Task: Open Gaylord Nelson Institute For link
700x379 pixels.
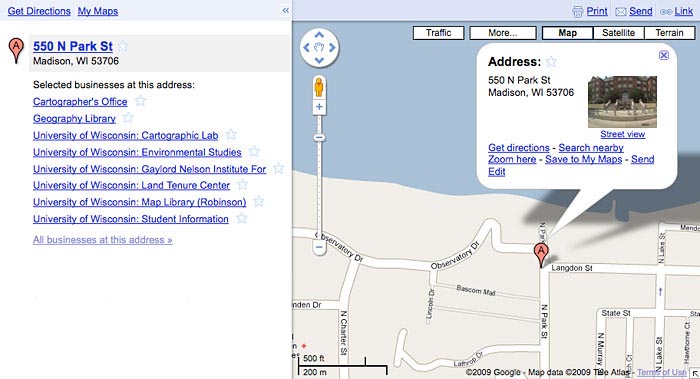Action: pyautogui.click(x=150, y=169)
